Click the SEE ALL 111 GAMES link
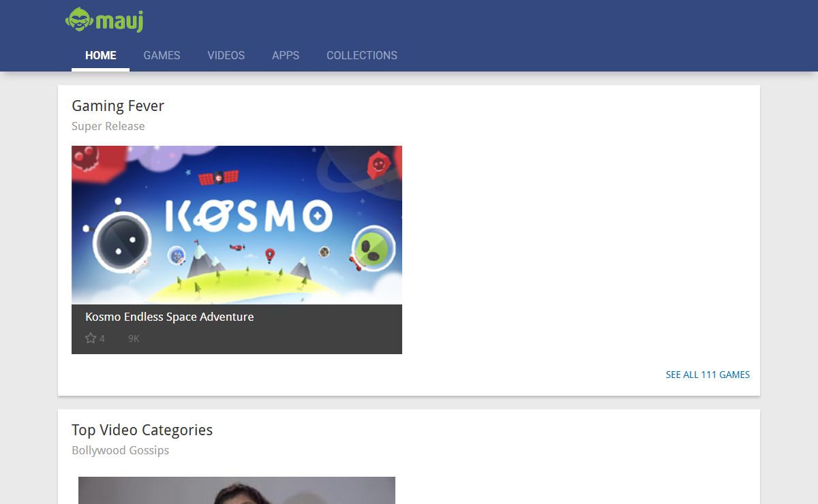Viewport: 818px width, 504px height. tap(708, 375)
